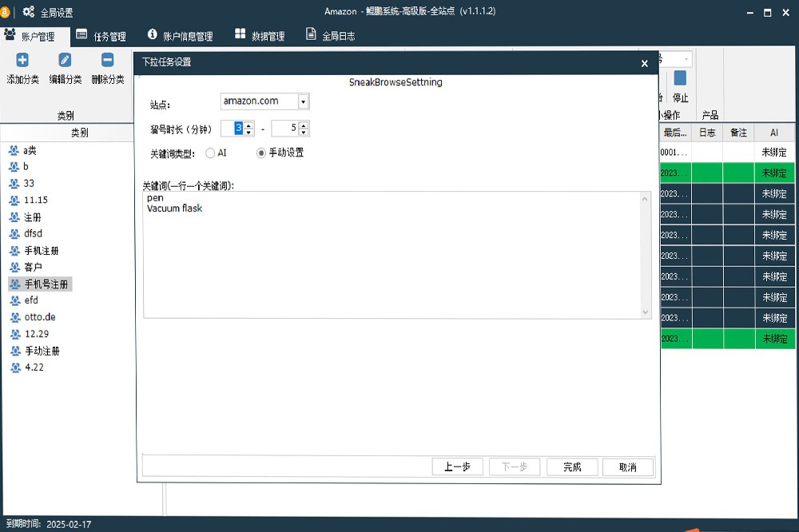The height and width of the screenshot is (532, 799).
Task: Choose the AI keyword type radio button
Action: tap(210, 153)
